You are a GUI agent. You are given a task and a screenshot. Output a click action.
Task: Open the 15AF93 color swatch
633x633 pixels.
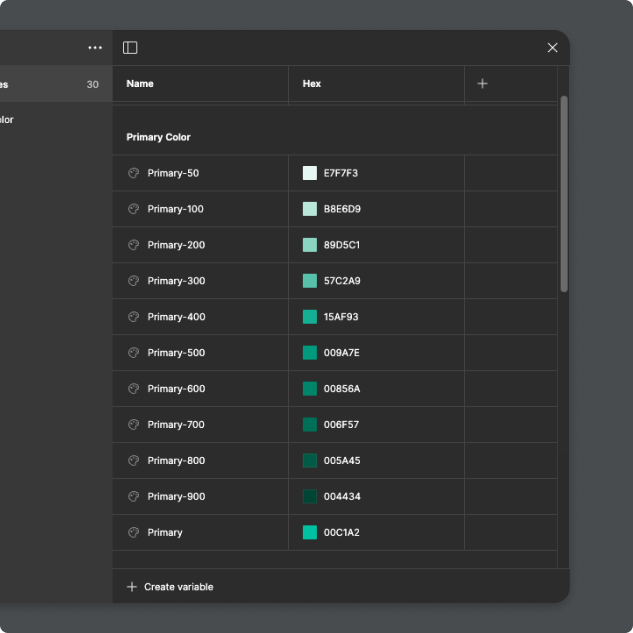tap(310, 317)
